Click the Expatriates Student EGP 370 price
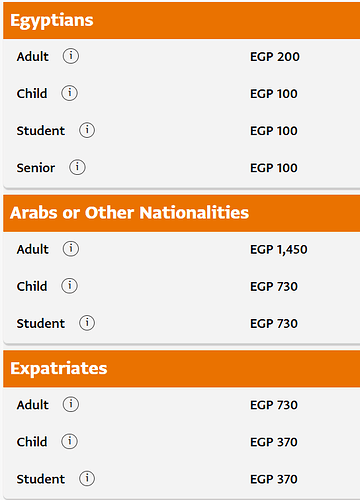Image resolution: width=360 pixels, height=500 pixels. (x=274, y=479)
